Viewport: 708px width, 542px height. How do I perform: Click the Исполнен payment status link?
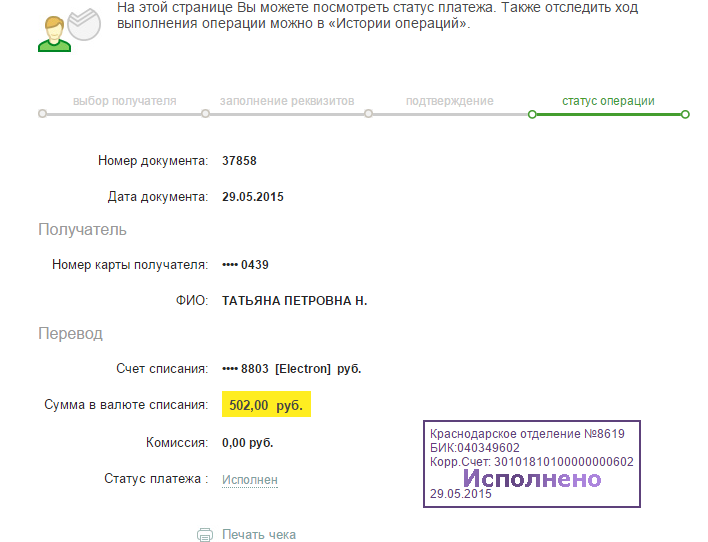pos(250,480)
